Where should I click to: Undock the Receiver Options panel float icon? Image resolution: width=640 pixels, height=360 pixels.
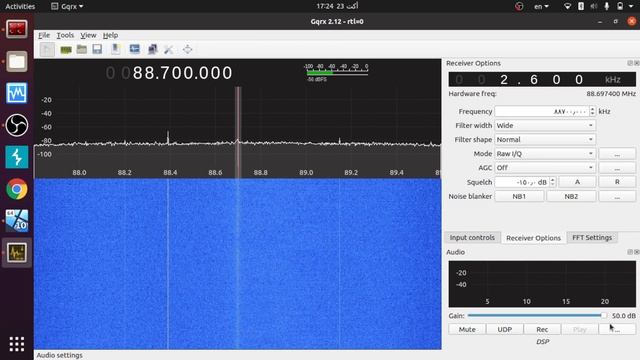630,63
